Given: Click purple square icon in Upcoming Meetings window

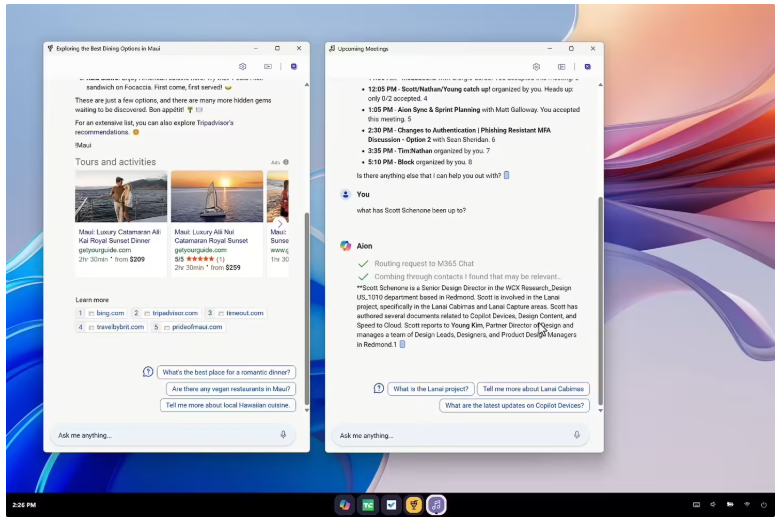Looking at the screenshot, I should tap(587, 67).
